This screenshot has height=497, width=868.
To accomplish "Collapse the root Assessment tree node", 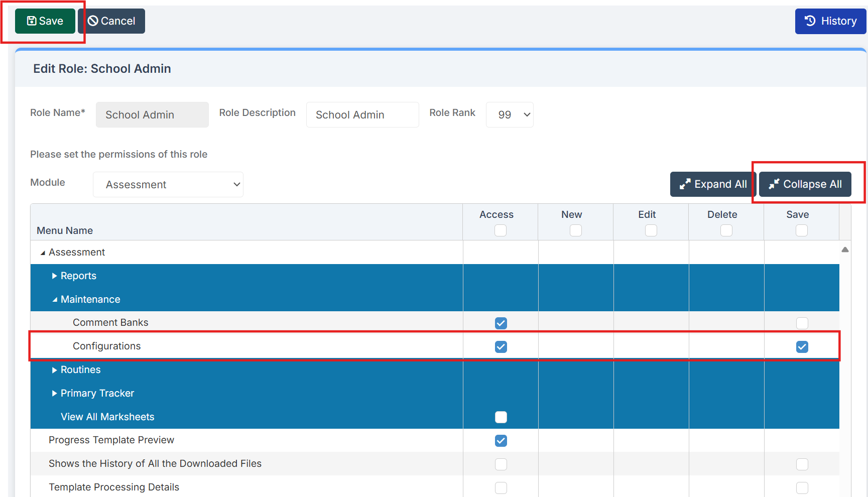I will pos(43,253).
